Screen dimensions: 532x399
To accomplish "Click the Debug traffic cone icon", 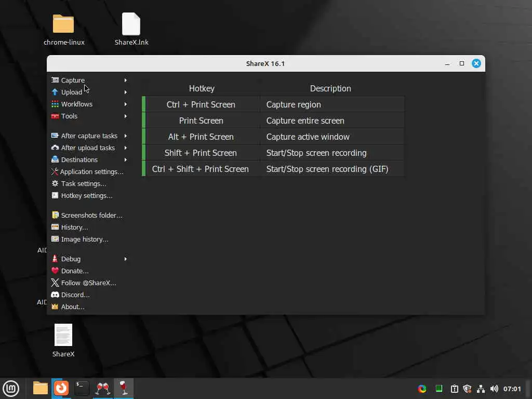I will point(55,259).
